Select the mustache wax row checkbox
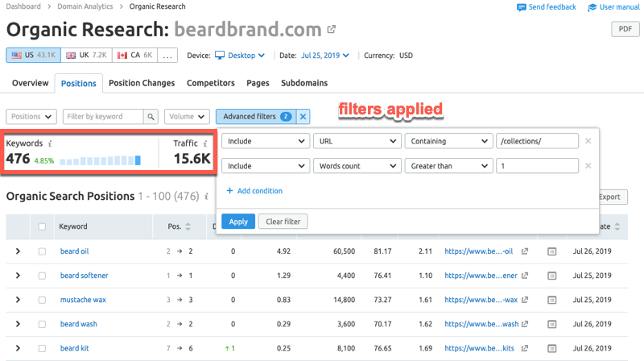Screen dimensions: 644x361 point(42,300)
